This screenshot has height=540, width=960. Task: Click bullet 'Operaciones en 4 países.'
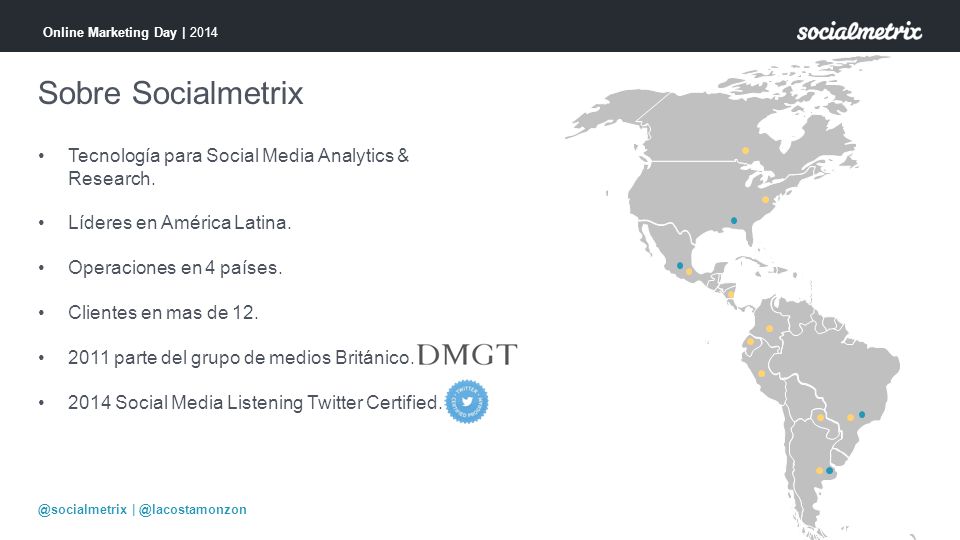175,268
